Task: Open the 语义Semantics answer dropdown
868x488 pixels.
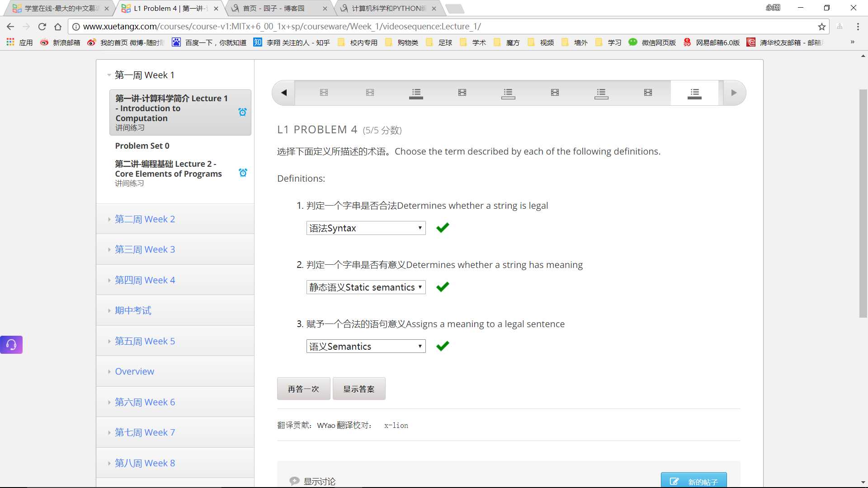Action: [366, 347]
